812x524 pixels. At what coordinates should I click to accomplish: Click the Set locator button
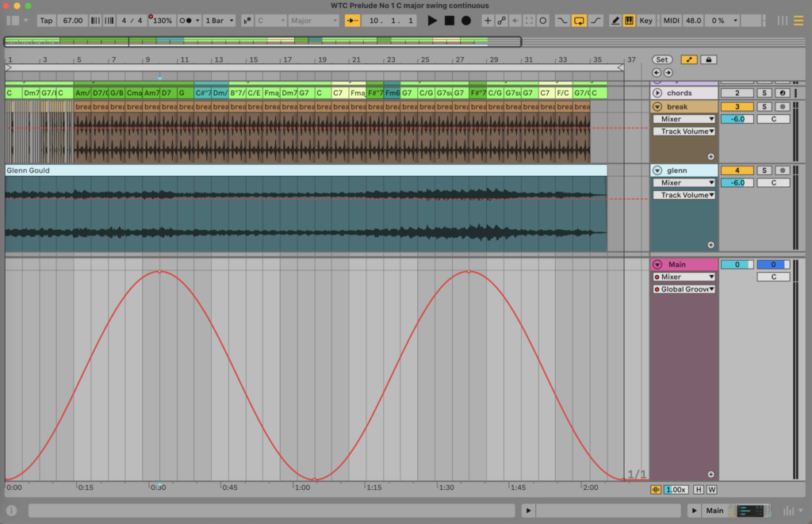pos(662,59)
